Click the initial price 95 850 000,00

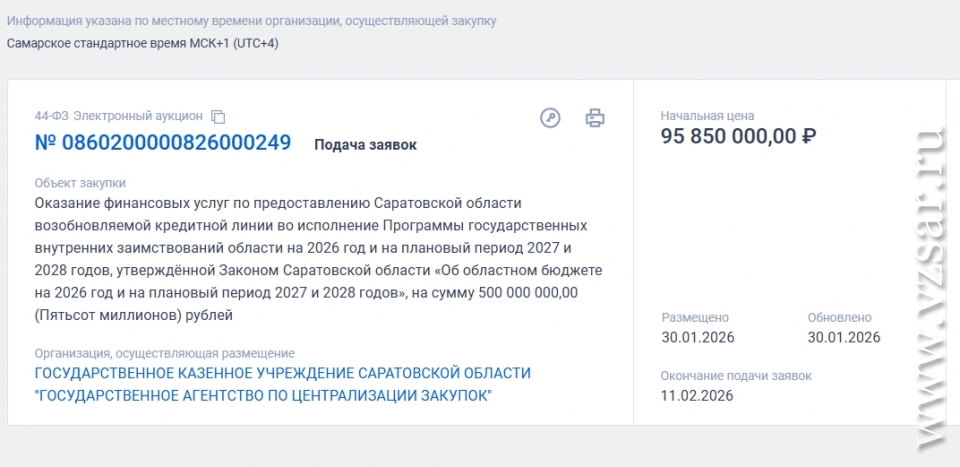[x=729, y=136]
